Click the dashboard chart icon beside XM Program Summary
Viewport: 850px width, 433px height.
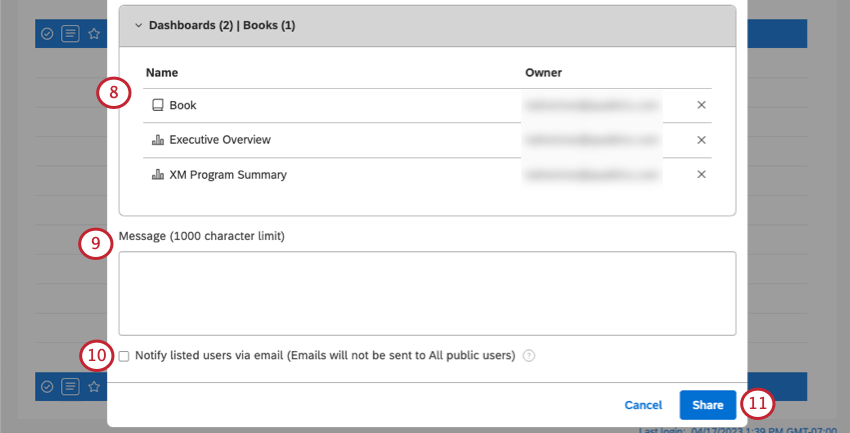pos(157,175)
